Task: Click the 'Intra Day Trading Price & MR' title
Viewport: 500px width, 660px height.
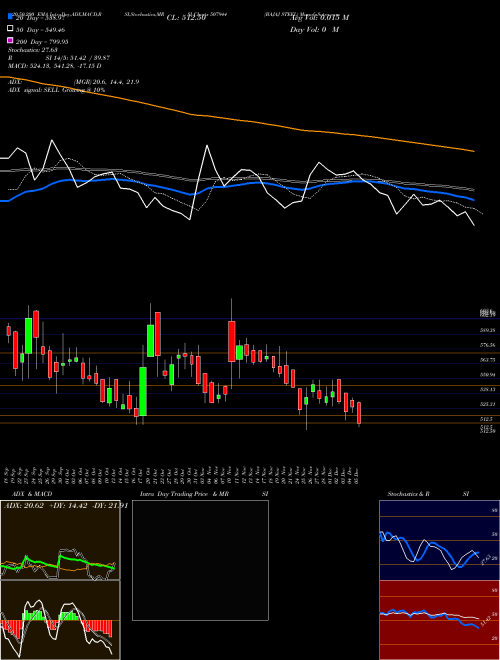Action: point(184,494)
